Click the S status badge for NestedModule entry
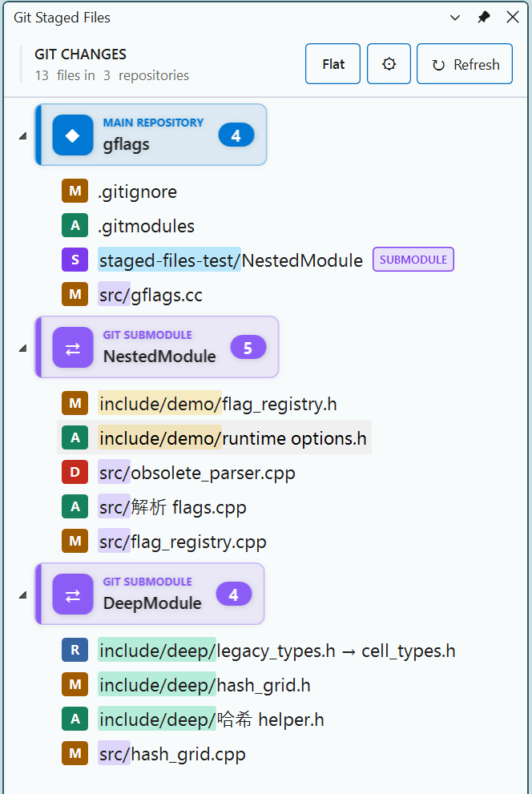The width and height of the screenshot is (532, 794). 75,260
